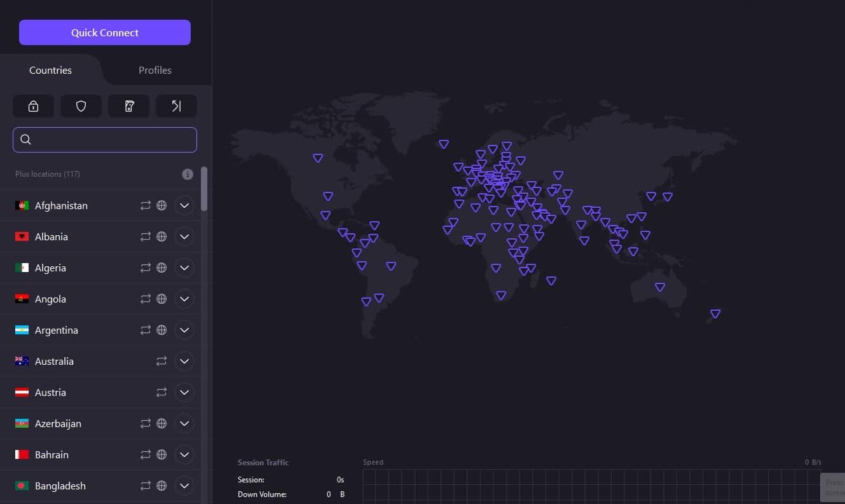Image resolution: width=845 pixels, height=504 pixels.
Task: Click the New Zealand server marker on map
Action: pos(715,313)
